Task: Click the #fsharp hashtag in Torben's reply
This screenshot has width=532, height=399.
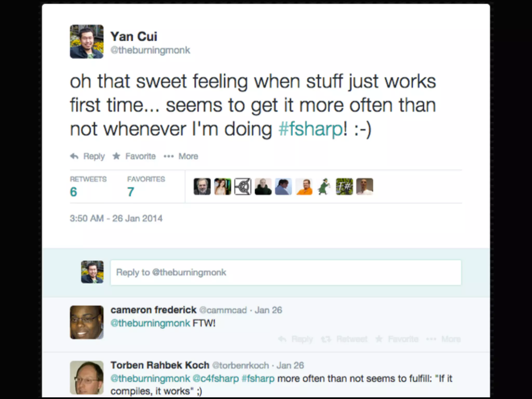Action: click(258, 378)
